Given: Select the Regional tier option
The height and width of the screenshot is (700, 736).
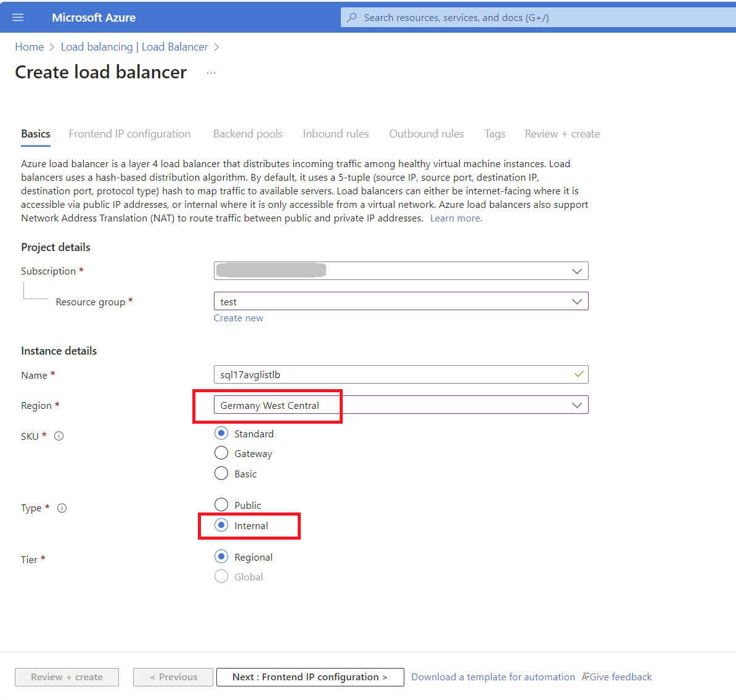Looking at the screenshot, I should pyautogui.click(x=221, y=557).
